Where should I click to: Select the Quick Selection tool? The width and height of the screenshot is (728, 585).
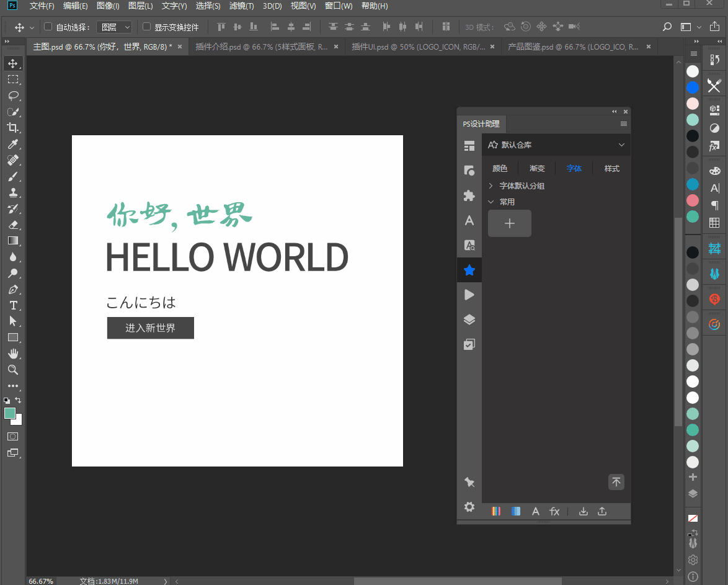[13, 112]
